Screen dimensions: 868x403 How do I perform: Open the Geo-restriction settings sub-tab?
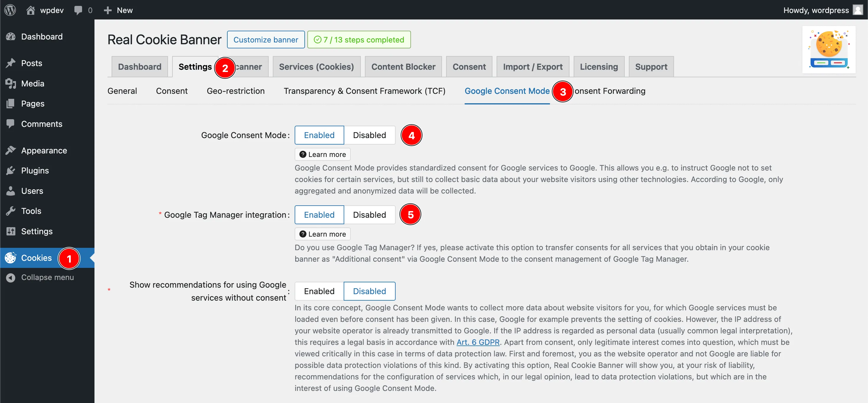coord(236,91)
